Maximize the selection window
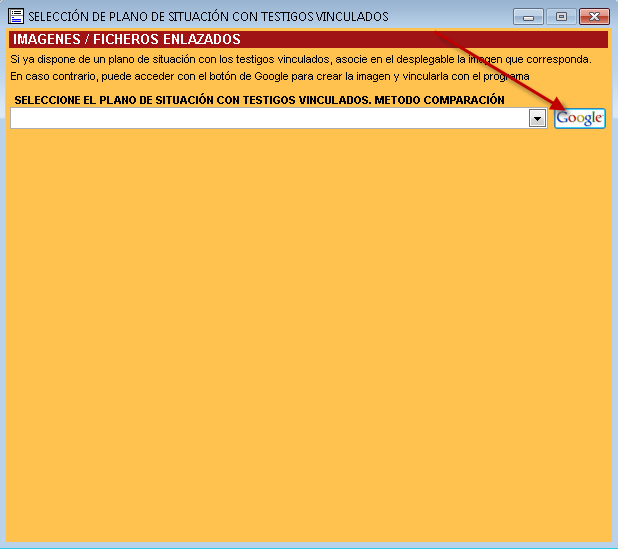The width and height of the screenshot is (618, 549). pyautogui.click(x=561, y=17)
